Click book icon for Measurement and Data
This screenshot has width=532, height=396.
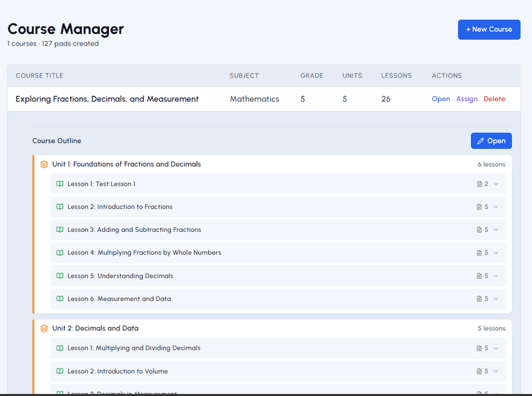point(60,298)
